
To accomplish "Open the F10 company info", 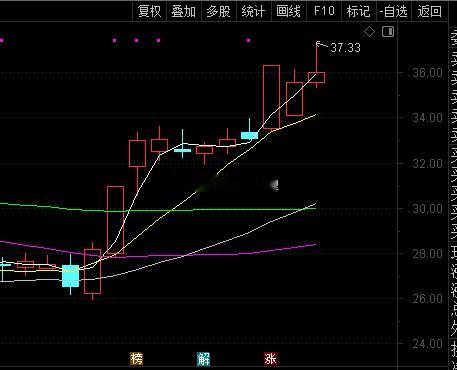I will (x=324, y=11).
